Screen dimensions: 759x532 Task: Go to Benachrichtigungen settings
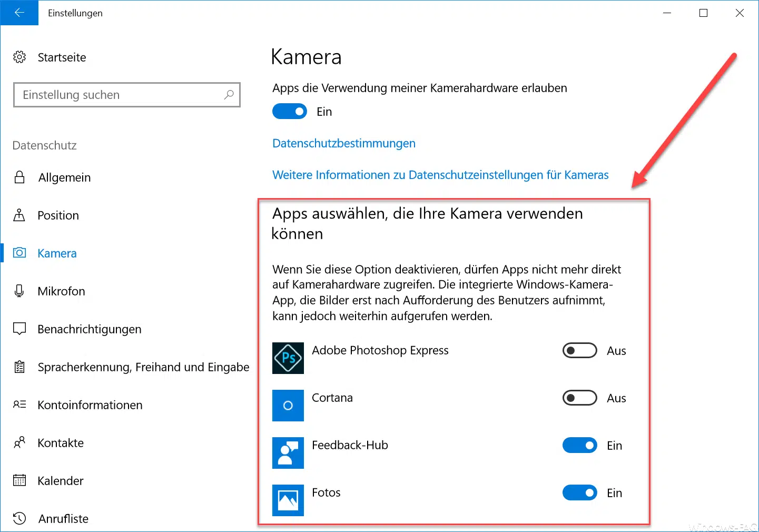pyautogui.click(x=90, y=329)
